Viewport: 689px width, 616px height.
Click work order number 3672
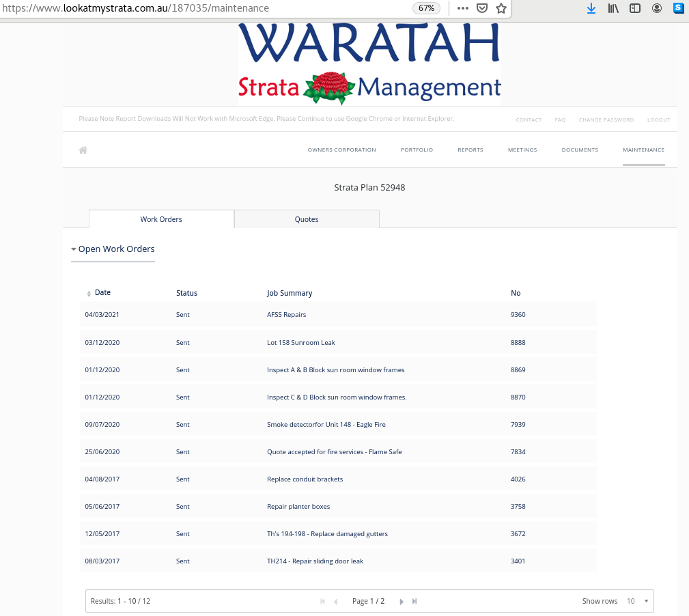coord(518,534)
